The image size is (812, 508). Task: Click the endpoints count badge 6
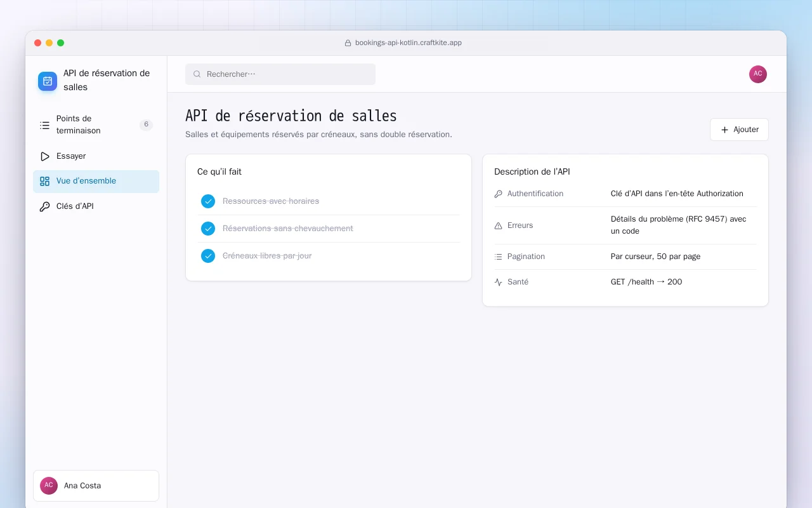(x=146, y=125)
